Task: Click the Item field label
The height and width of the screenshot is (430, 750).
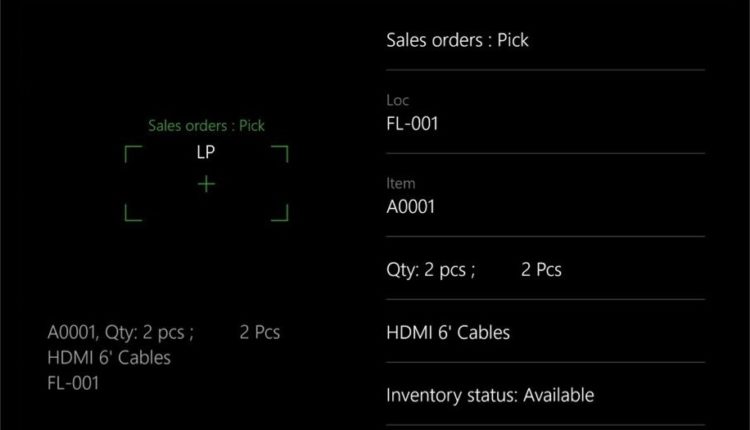Action: click(x=400, y=184)
